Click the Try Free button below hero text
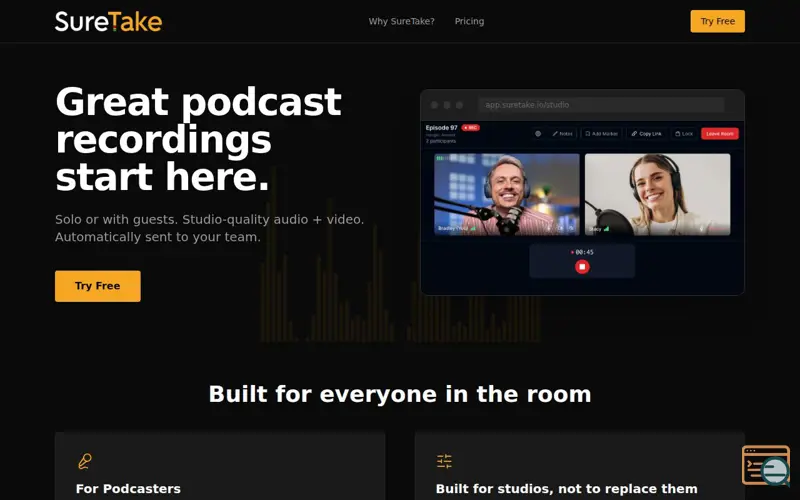 pyautogui.click(x=97, y=286)
